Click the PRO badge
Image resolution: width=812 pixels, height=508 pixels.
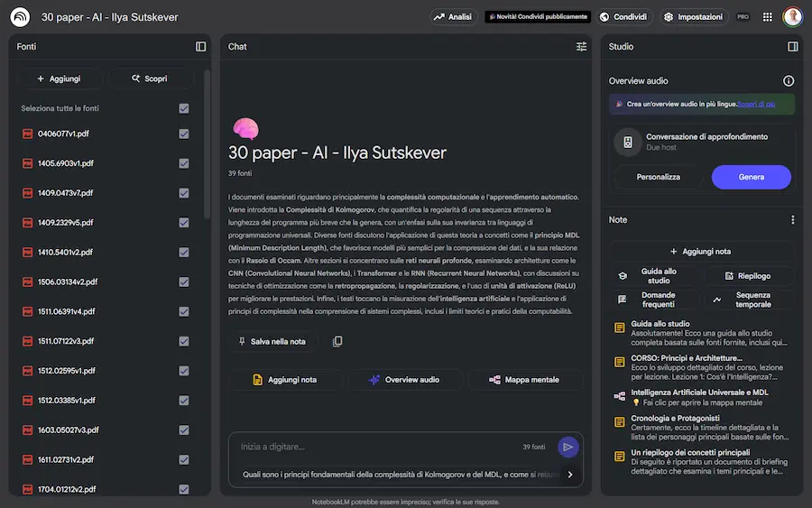(743, 17)
